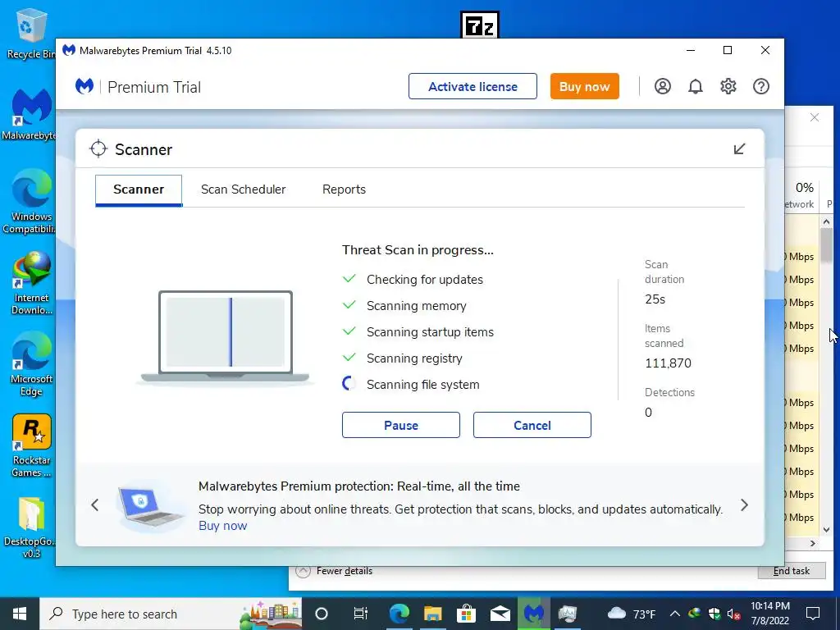Viewport: 840px width, 630px height.
Task: Open DesktopGo v0.3 folder icon
Action: [31, 527]
